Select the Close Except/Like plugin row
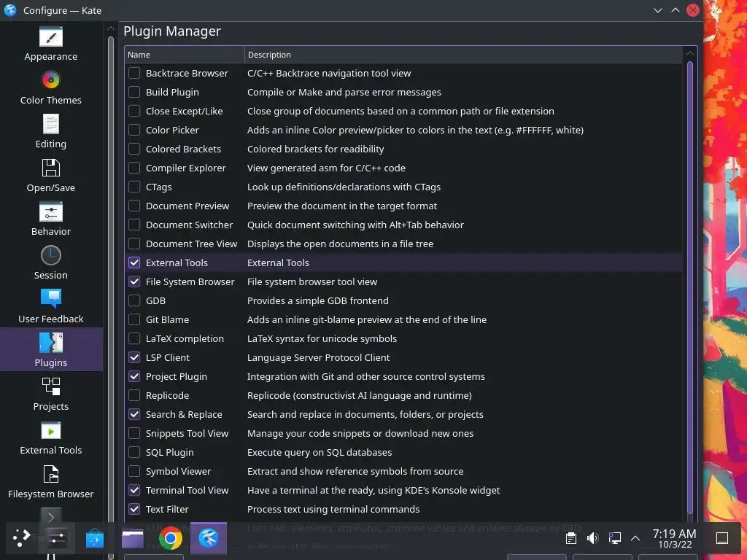This screenshot has height=560, width=747. tap(403, 111)
